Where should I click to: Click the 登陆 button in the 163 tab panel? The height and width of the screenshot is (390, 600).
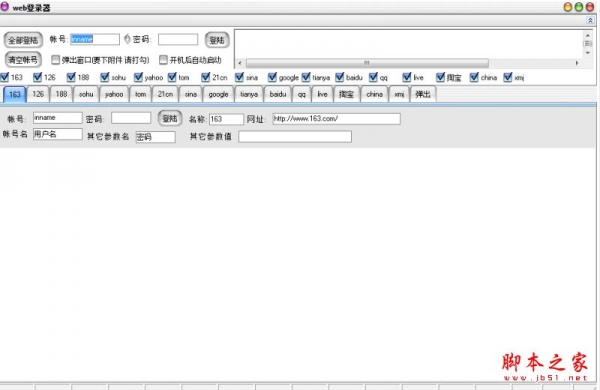[170, 118]
